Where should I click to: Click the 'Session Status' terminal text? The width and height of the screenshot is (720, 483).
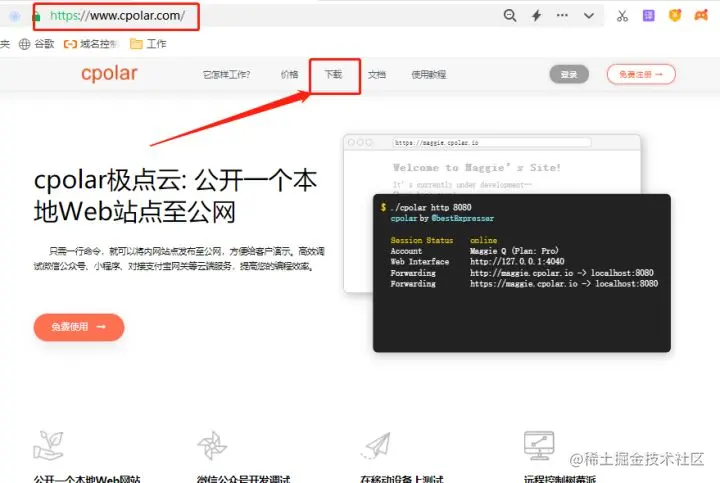[422, 240]
